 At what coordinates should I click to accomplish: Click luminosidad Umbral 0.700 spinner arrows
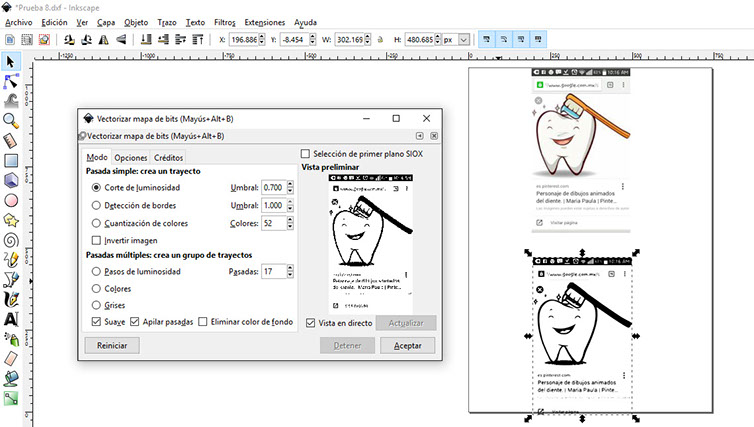coord(290,187)
